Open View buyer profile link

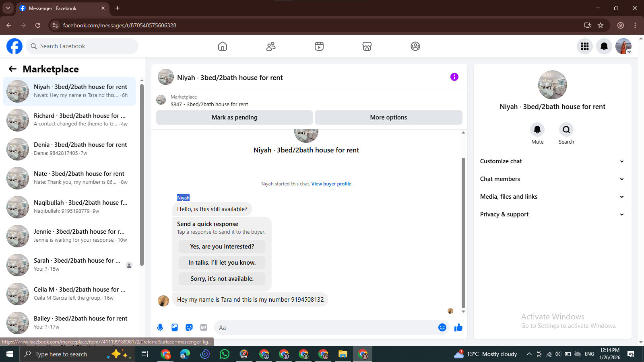331,184
